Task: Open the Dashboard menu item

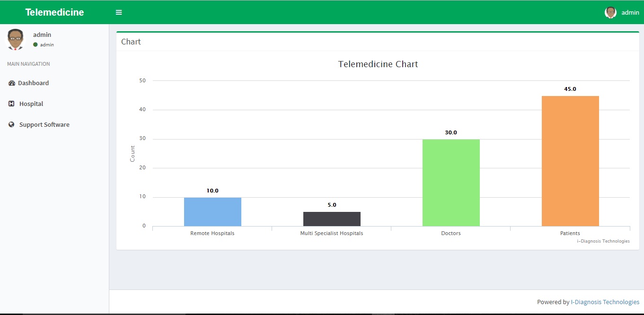Action: pyautogui.click(x=33, y=83)
